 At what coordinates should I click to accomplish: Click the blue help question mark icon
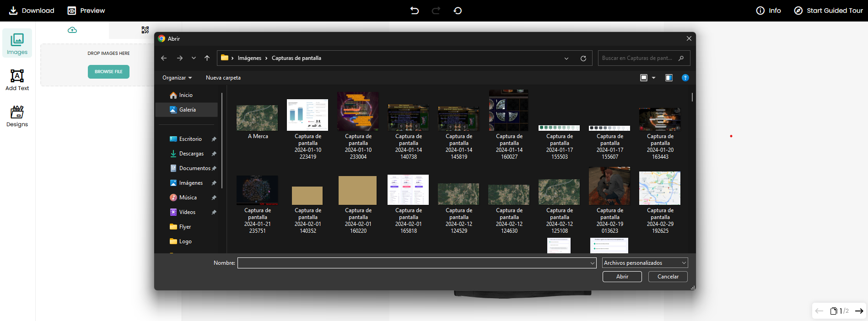(685, 78)
